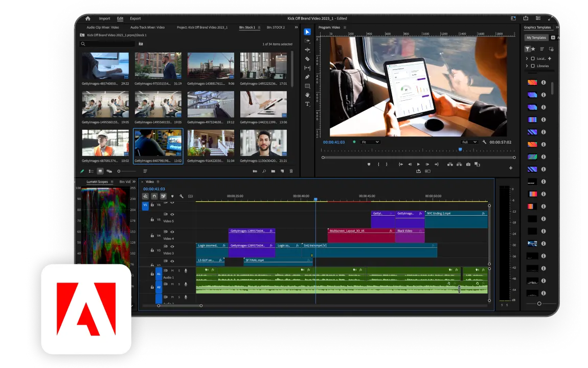This screenshot has height=368, width=588.
Task: Open the Button Editor plus icon
Action: point(511,168)
